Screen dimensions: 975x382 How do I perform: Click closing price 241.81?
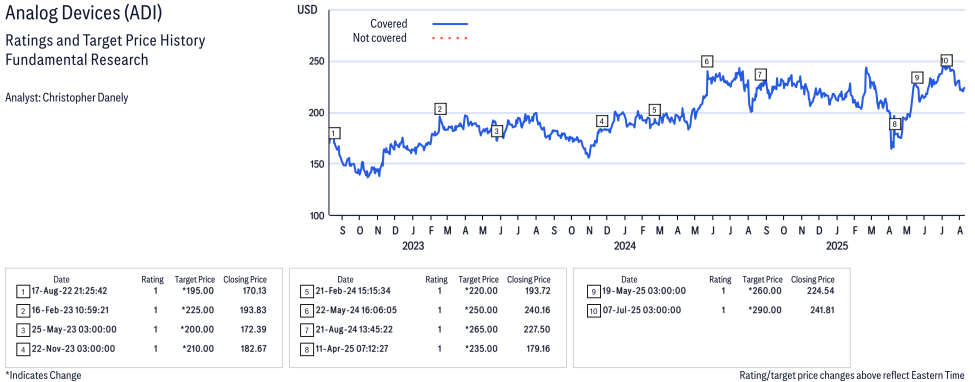point(821,310)
